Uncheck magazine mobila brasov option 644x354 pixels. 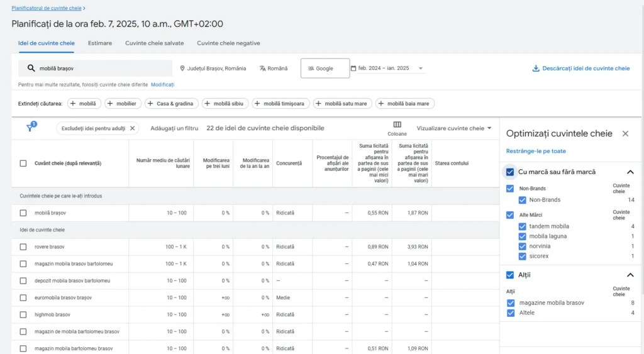click(511, 302)
